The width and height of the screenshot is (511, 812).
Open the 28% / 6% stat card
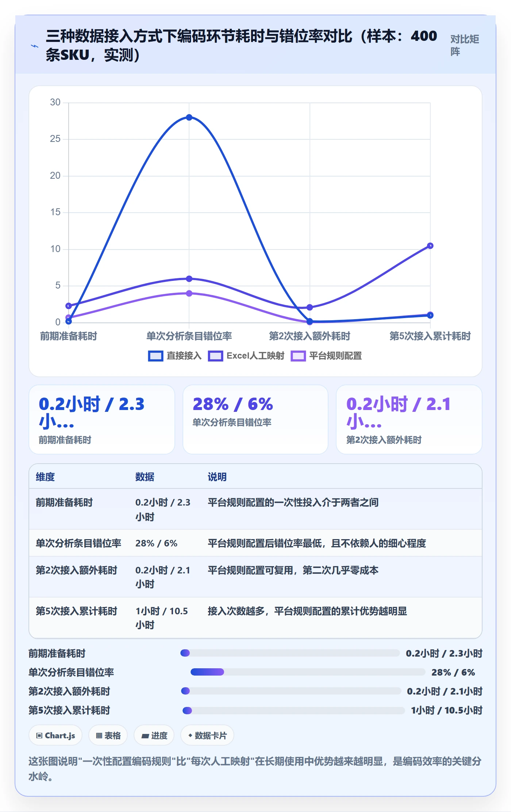click(x=255, y=419)
